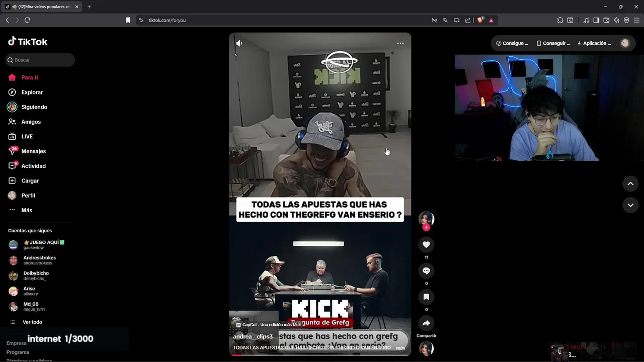
Task: Go to the next video with down arrow
Action: click(x=630, y=205)
